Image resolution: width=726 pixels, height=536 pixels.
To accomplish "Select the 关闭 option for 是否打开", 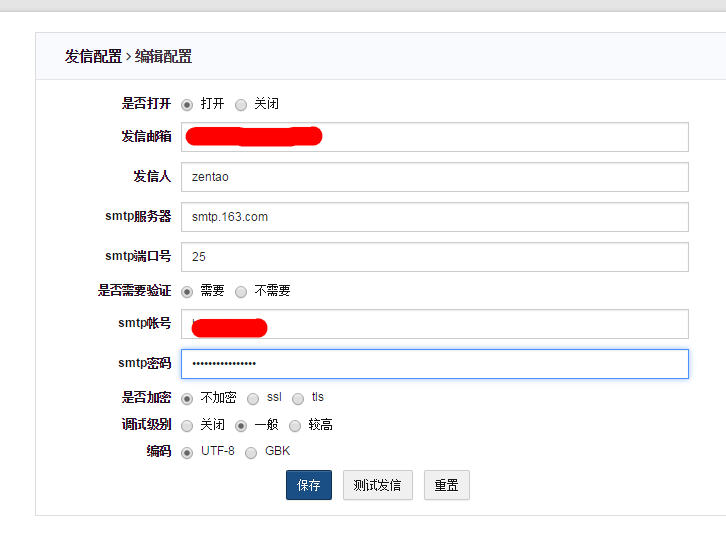I will tap(241, 104).
